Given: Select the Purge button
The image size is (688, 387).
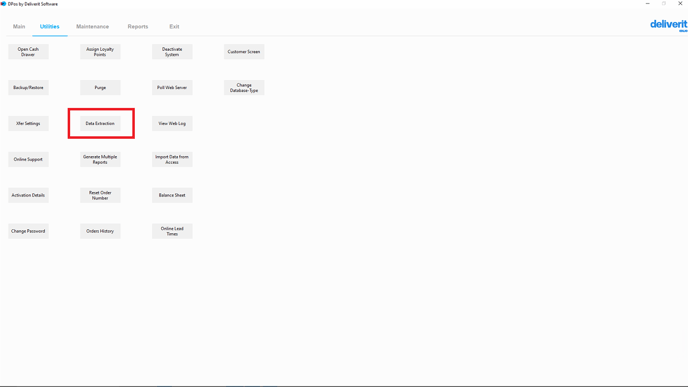Looking at the screenshot, I should coord(100,88).
